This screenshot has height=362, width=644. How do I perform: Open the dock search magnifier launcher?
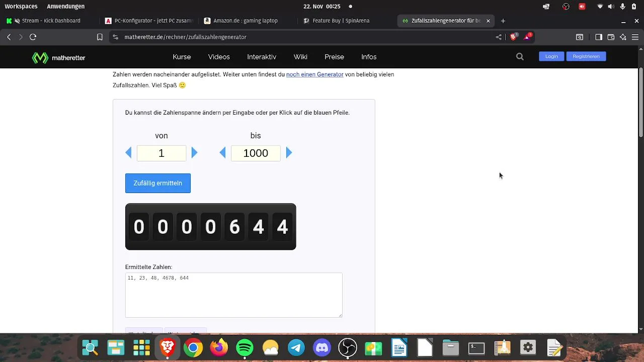click(90, 347)
